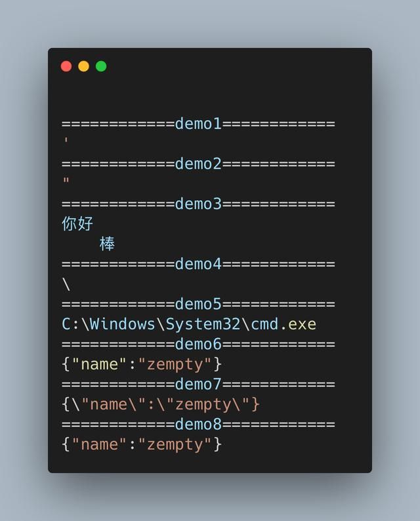This screenshot has width=420, height=521.
Task: Click the JSON output below demo8
Action: 142,444
